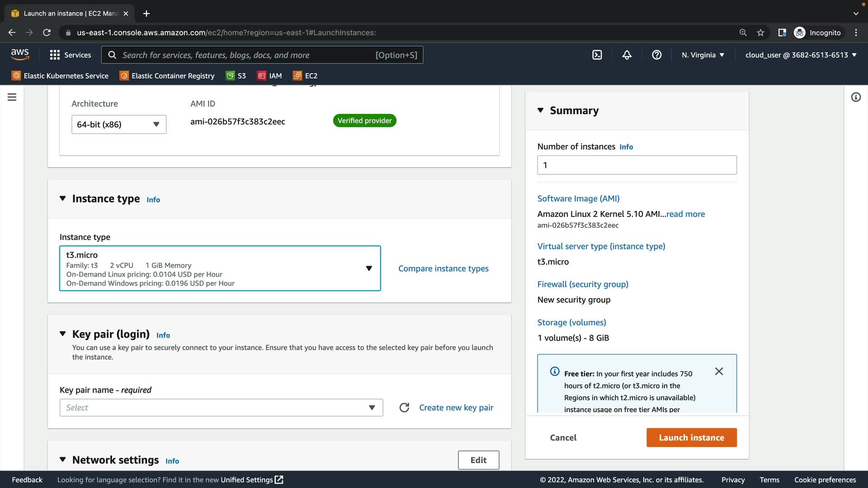Image resolution: width=868 pixels, height=488 pixels.
Task: Open the Architecture 64-bit dropdown
Action: tap(119, 125)
